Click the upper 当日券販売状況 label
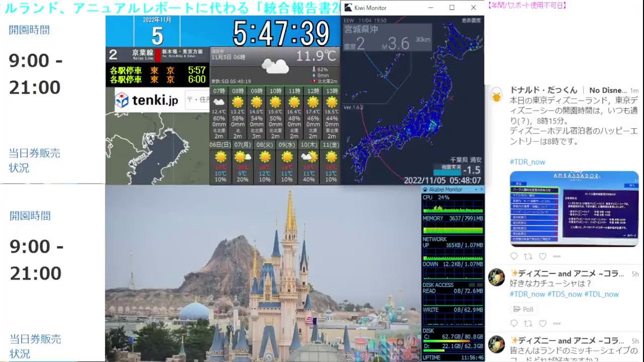 pos(34,160)
